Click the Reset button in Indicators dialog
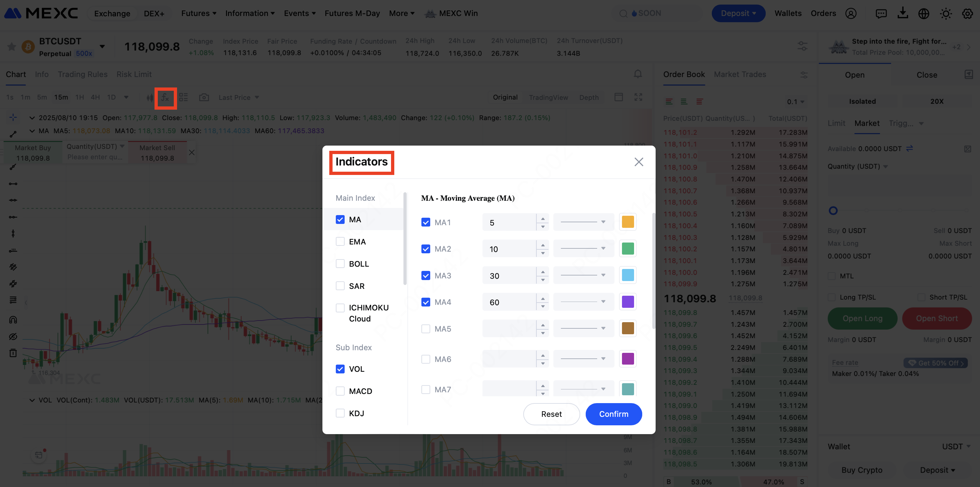This screenshot has width=980, height=487. tap(551, 414)
